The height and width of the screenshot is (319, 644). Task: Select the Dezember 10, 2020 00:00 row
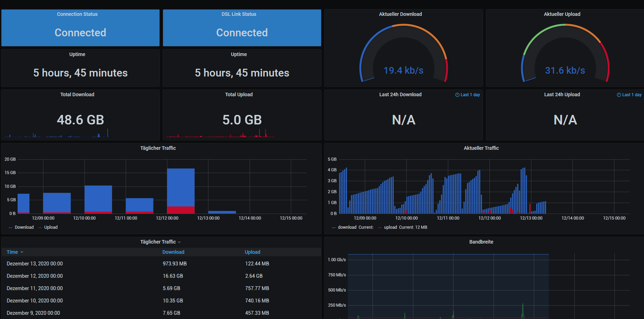(x=161, y=301)
